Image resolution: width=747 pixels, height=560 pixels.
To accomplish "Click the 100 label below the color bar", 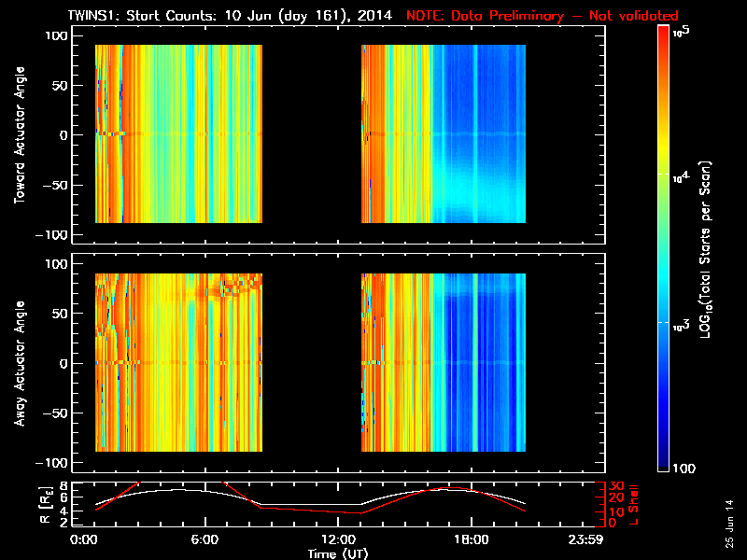I will [x=686, y=467].
